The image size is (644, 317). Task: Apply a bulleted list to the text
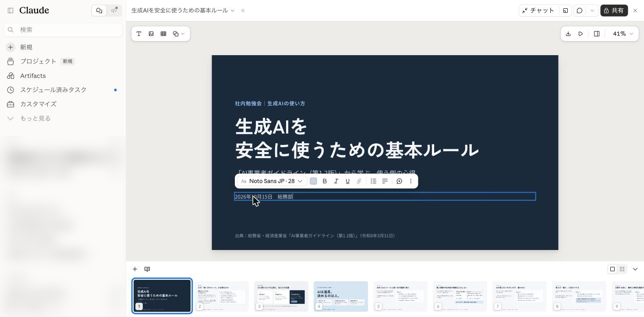[x=373, y=181]
